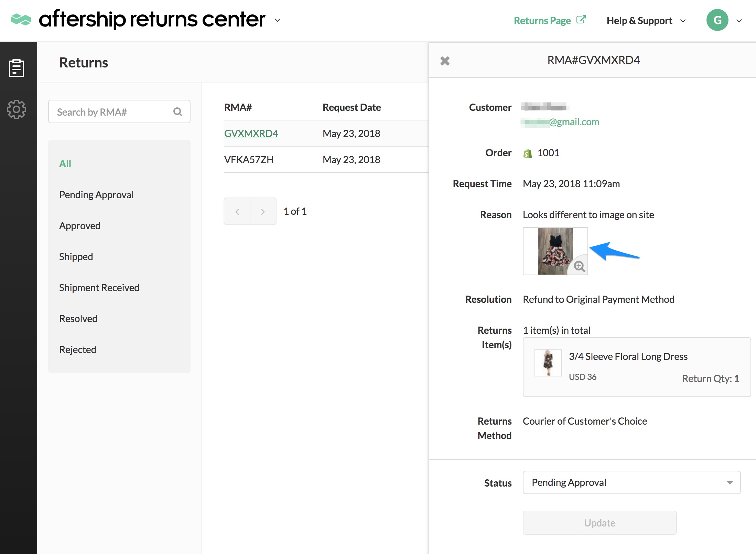Click the green G account avatar
Screen dimensions: 756x554
(x=717, y=20)
